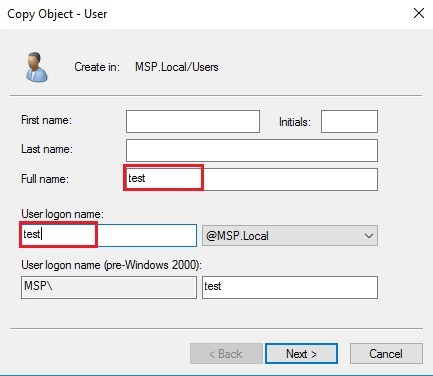The height and width of the screenshot is (376, 433).
Task: Click the 'User logon name:' label
Action: (x=62, y=214)
